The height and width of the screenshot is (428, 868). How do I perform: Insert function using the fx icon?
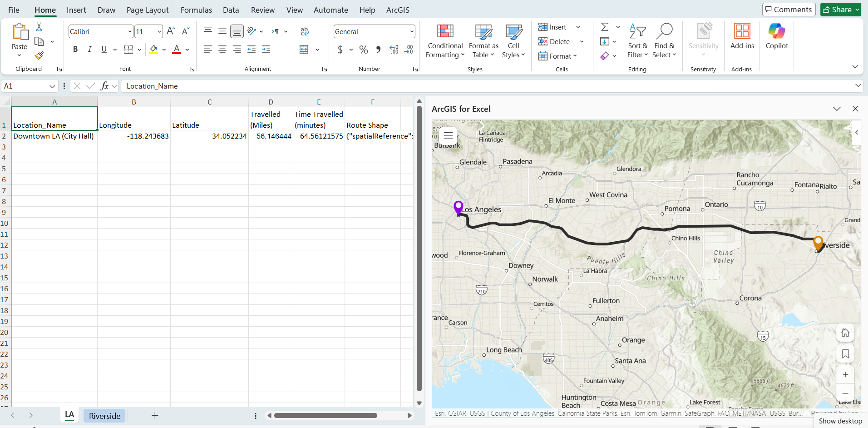tap(104, 86)
